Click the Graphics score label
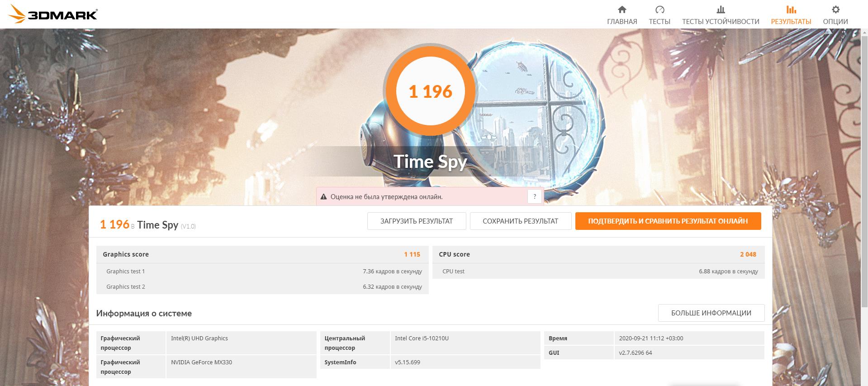Viewport: 868px width, 386px height. click(126, 254)
